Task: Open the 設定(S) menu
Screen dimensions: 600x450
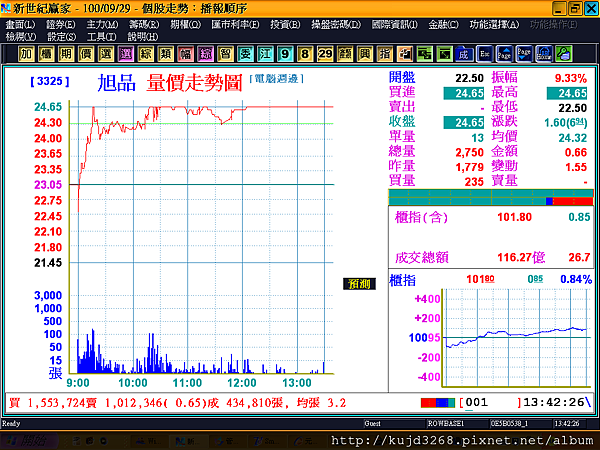Action: click(x=62, y=37)
